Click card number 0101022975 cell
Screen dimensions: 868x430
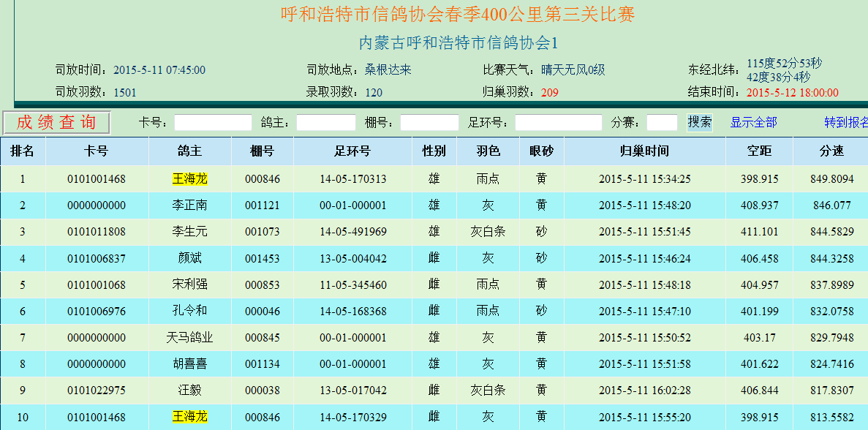[97, 391]
